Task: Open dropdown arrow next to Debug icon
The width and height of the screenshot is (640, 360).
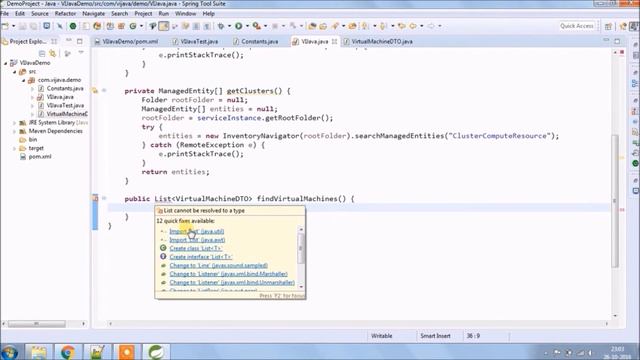Action: pyautogui.click(x=229, y=26)
